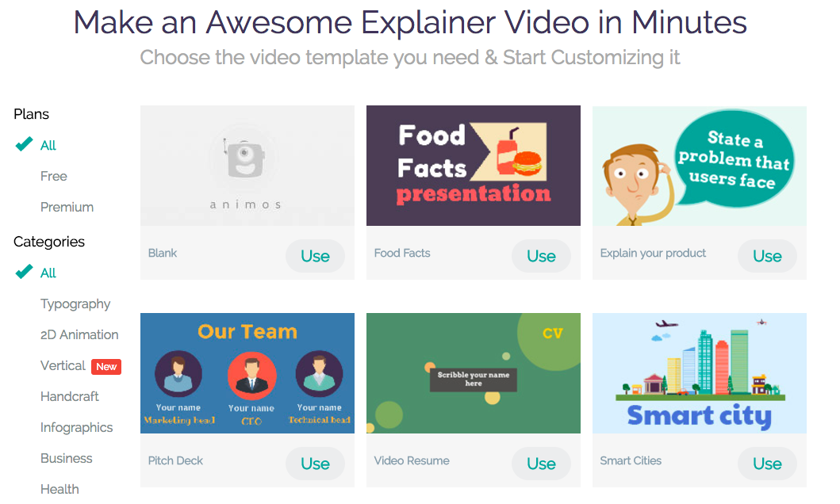Filter templates by 2D Animation category
Viewport: 840px width, 504px height.
79,335
